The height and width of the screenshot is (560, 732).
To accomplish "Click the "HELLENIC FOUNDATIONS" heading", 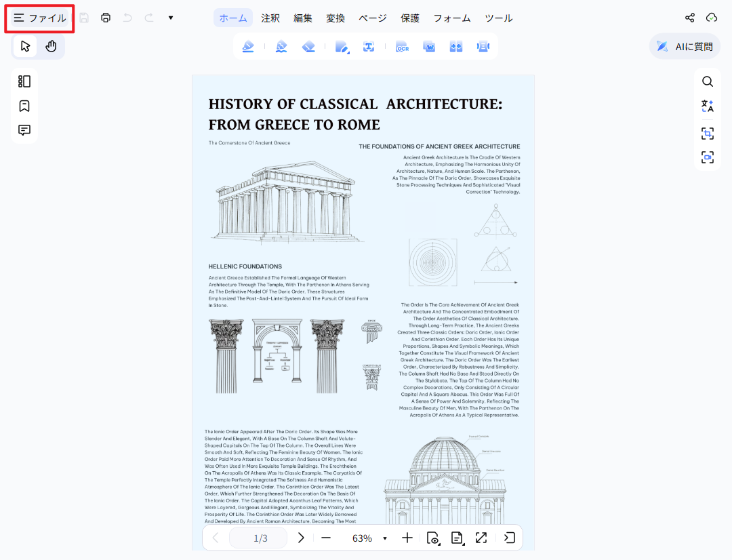I will 245,266.
